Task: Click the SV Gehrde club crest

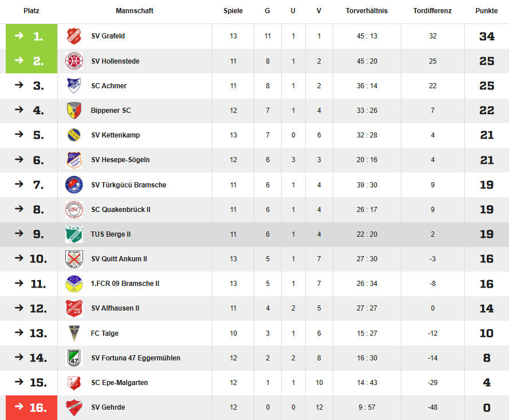Action: [x=74, y=407]
